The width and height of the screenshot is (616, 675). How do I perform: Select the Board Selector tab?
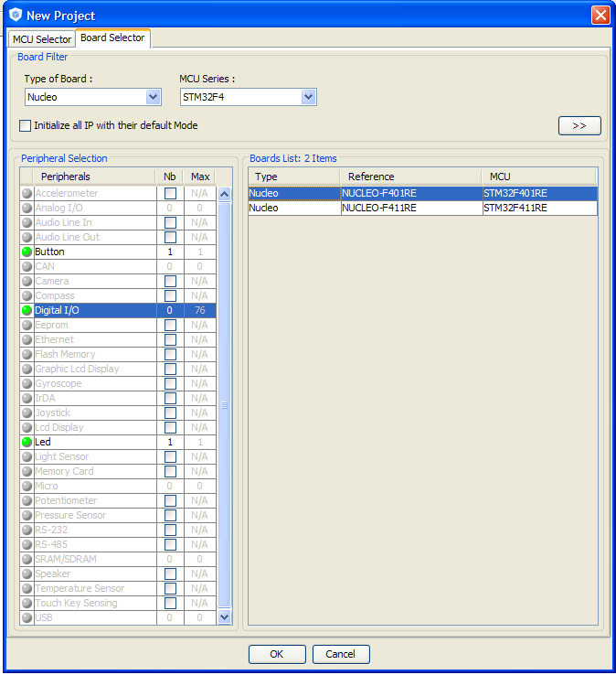(112, 38)
